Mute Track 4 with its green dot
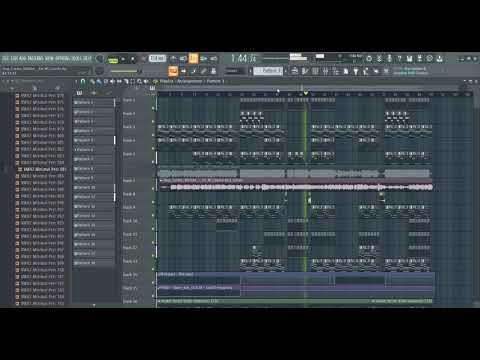The width and height of the screenshot is (480, 360). (153, 148)
